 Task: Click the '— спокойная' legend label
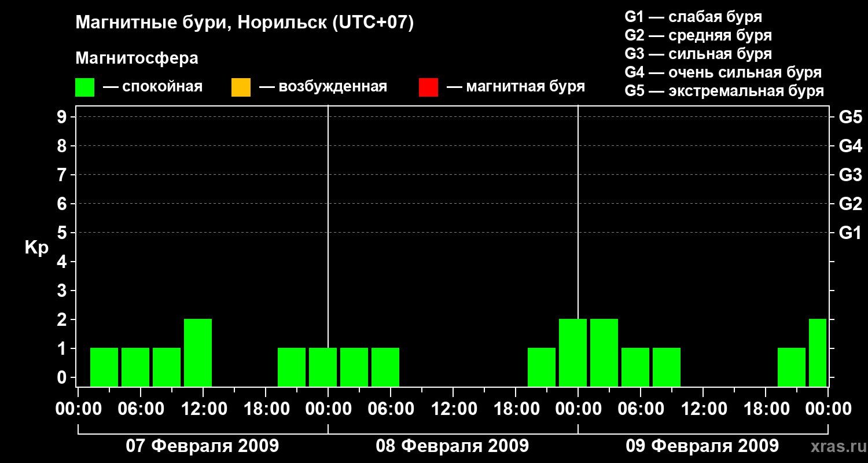[x=153, y=87]
